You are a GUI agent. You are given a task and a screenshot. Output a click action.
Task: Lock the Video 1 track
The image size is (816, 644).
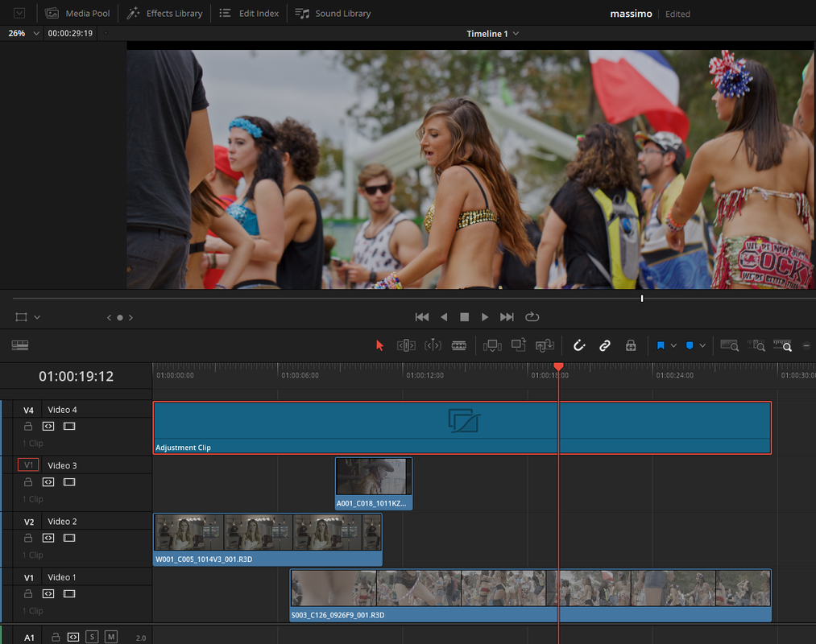point(28,593)
